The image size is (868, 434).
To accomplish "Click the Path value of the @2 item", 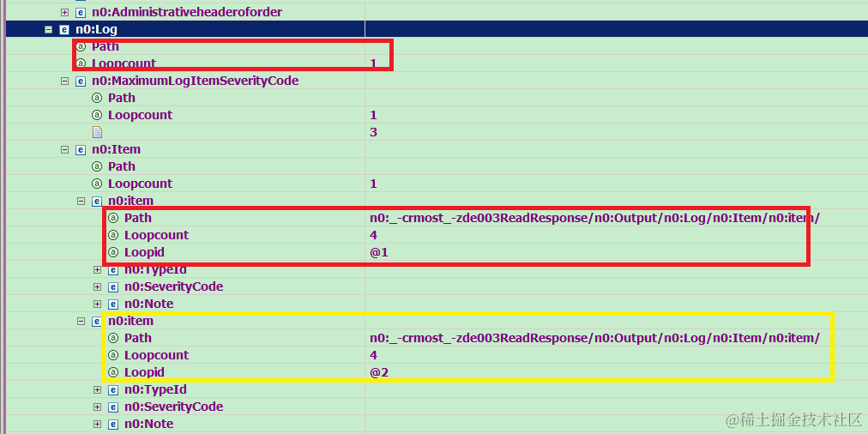I will 594,338.
